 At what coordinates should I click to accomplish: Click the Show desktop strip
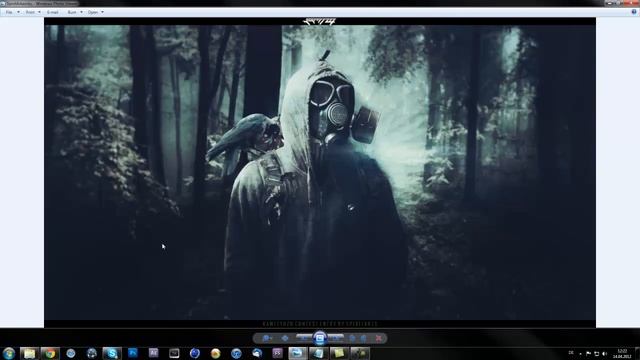(x=638, y=353)
